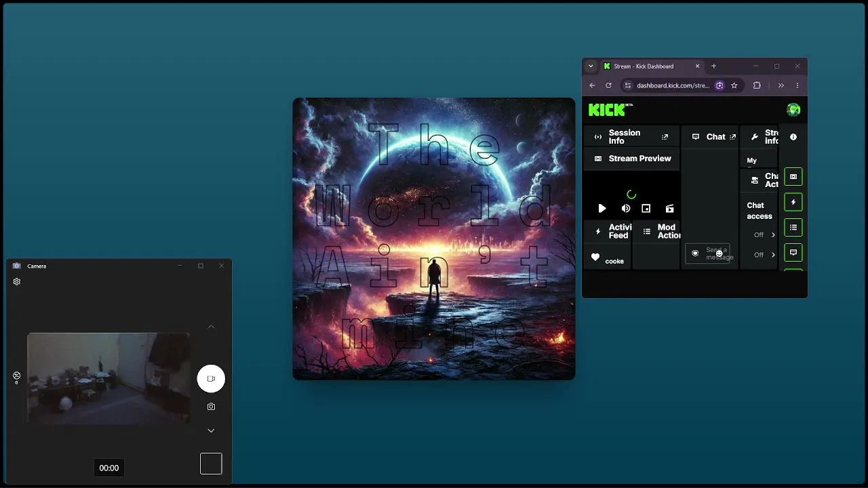The height and width of the screenshot is (488, 868).
Task: Open the clip icon in stream preview controls
Action: pos(669,209)
